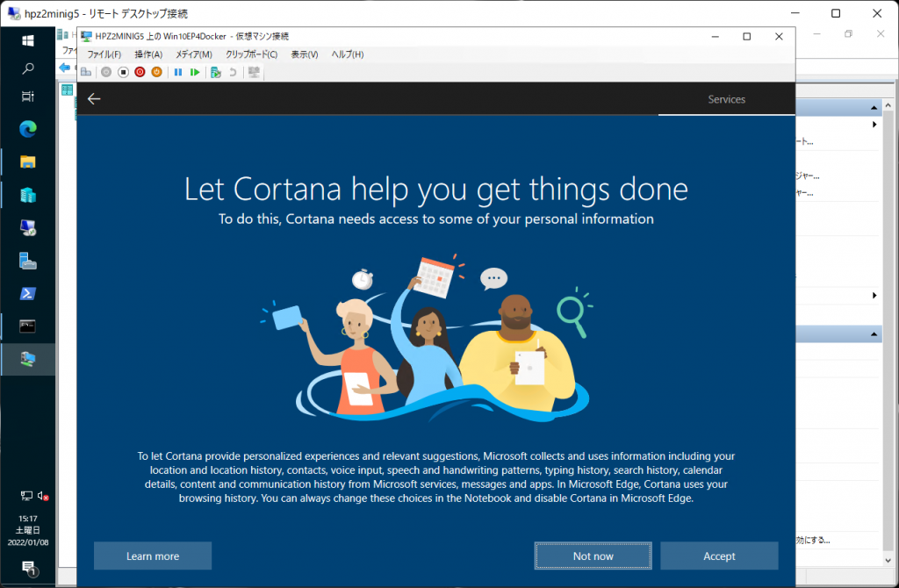
Task: Decline Cortana with Not now
Action: [593, 556]
